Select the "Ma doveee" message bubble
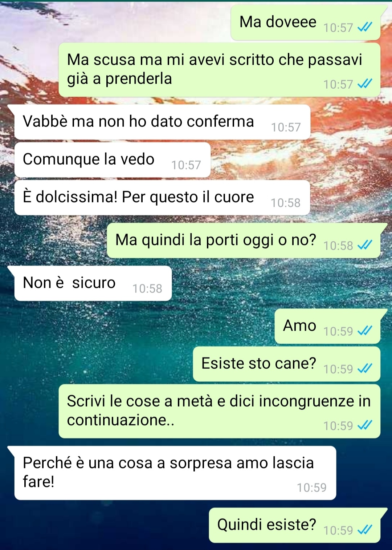 (306, 23)
